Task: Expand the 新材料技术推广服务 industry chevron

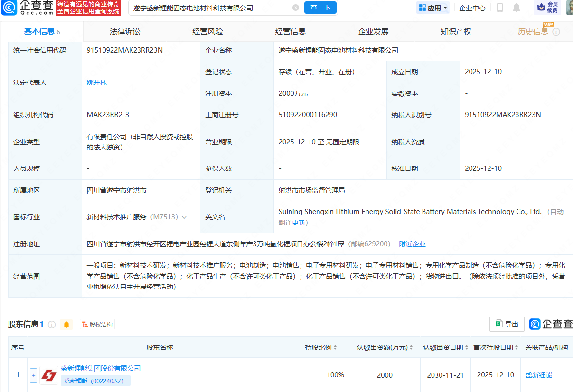Action: tap(184, 217)
